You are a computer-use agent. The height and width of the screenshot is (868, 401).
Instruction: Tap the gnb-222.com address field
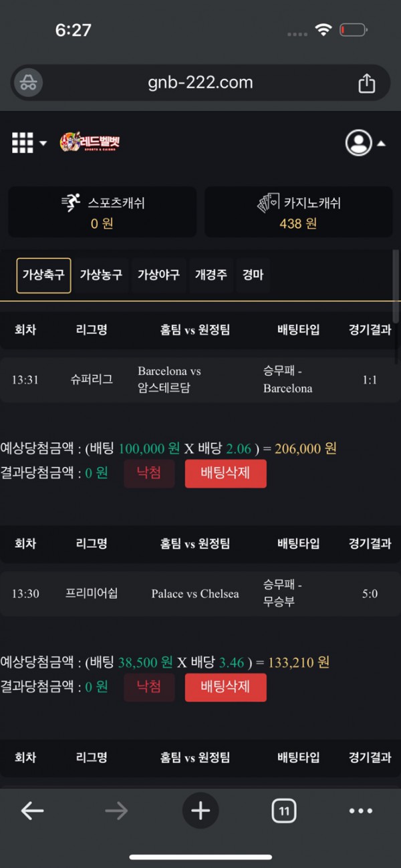pos(200,83)
